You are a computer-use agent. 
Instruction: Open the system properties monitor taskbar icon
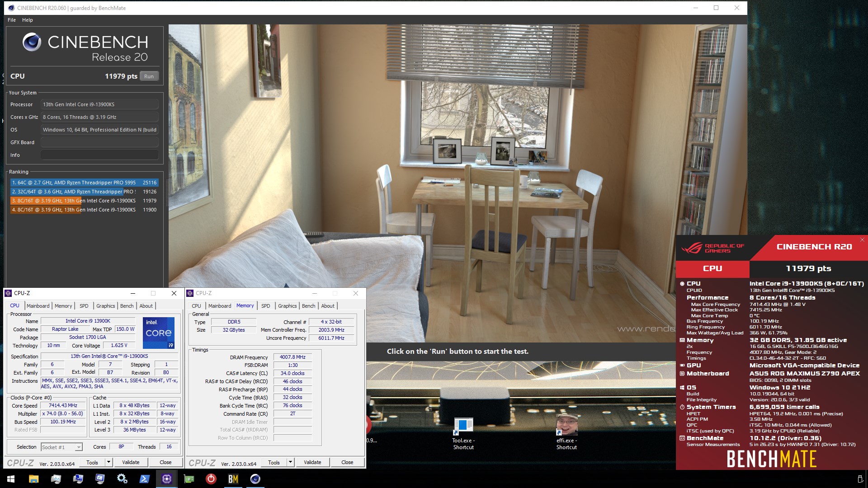(x=78, y=479)
